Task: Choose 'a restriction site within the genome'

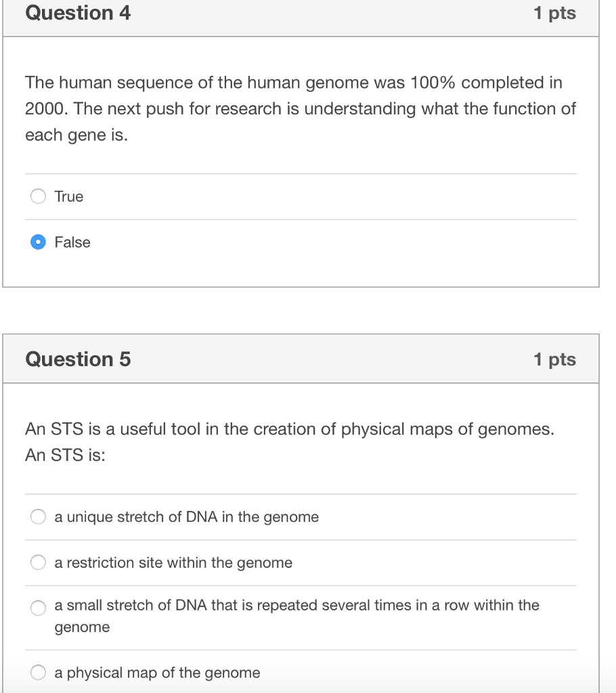Action: tap(38, 562)
